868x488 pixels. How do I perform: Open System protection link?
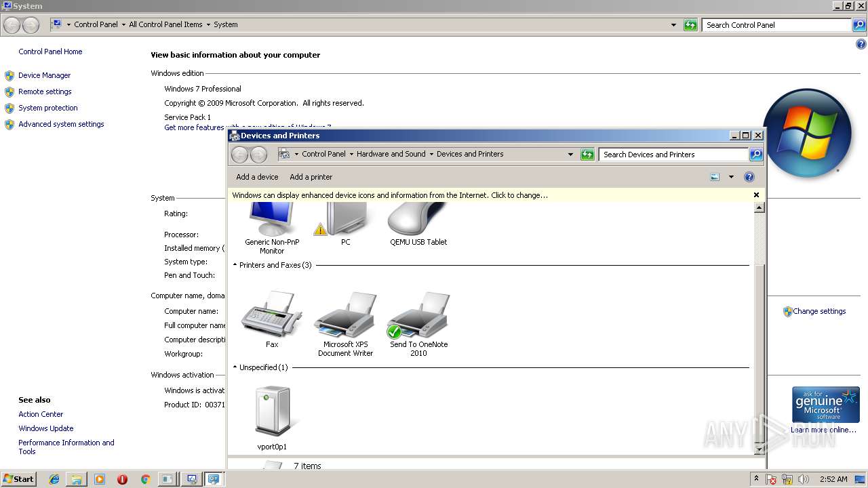tap(47, 108)
